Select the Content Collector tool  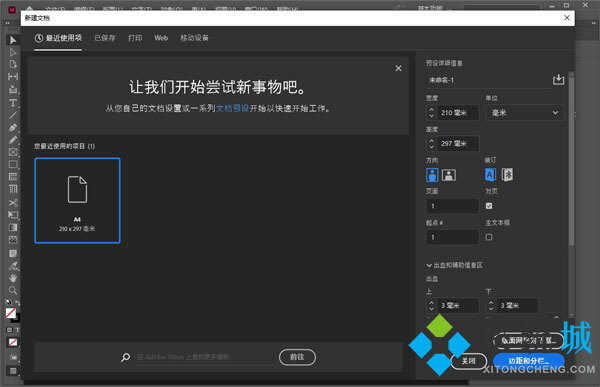pos(13,89)
